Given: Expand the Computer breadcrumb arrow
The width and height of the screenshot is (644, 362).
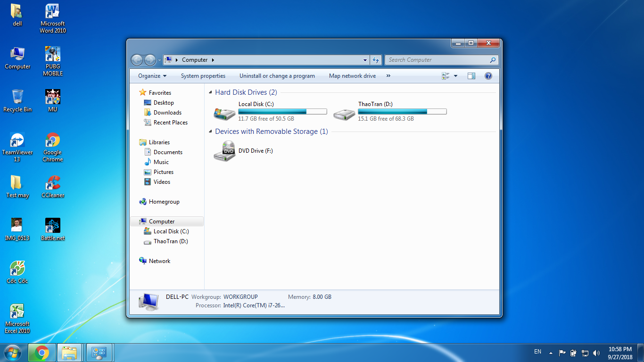Looking at the screenshot, I should 213,60.
